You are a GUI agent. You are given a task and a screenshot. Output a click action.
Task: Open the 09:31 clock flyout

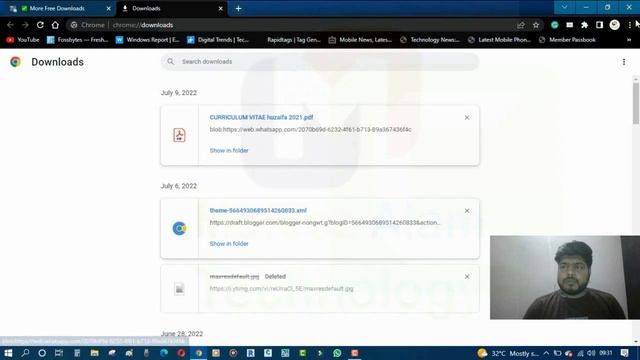606,353
